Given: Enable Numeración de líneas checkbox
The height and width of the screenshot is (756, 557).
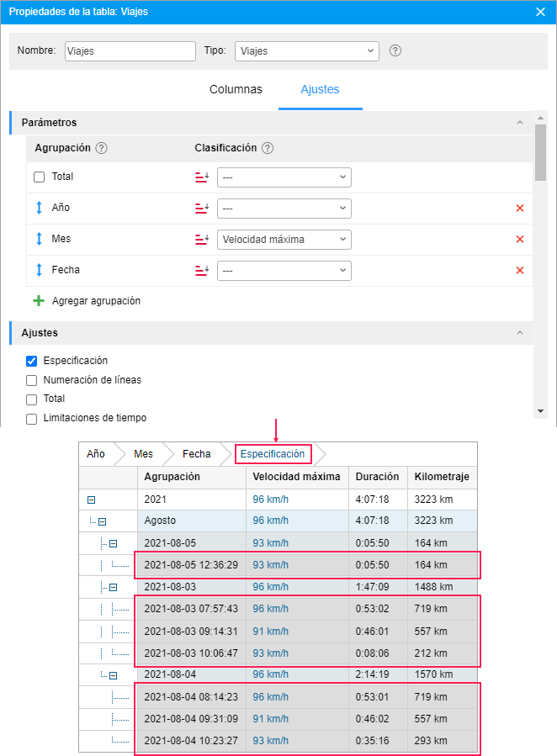Looking at the screenshot, I should pyautogui.click(x=31, y=380).
